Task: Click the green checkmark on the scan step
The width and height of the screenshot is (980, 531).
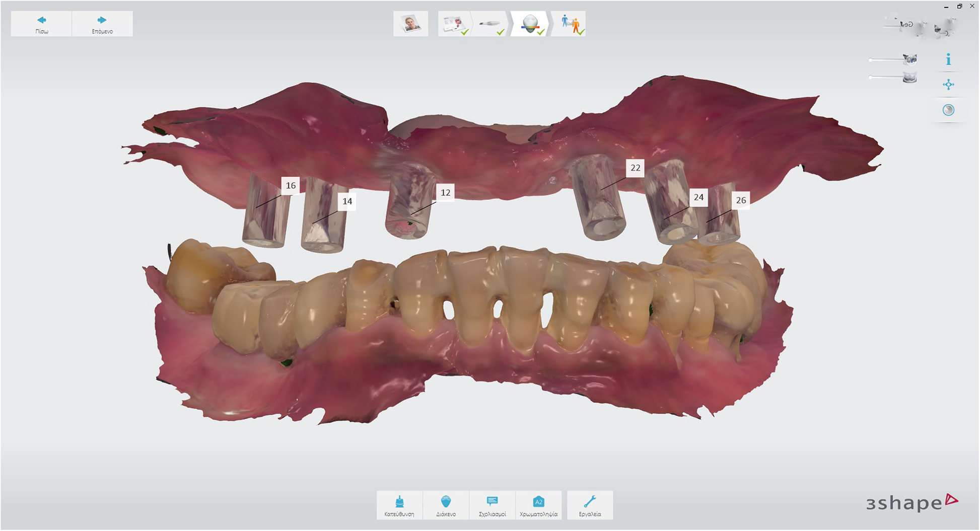Action: point(500,32)
